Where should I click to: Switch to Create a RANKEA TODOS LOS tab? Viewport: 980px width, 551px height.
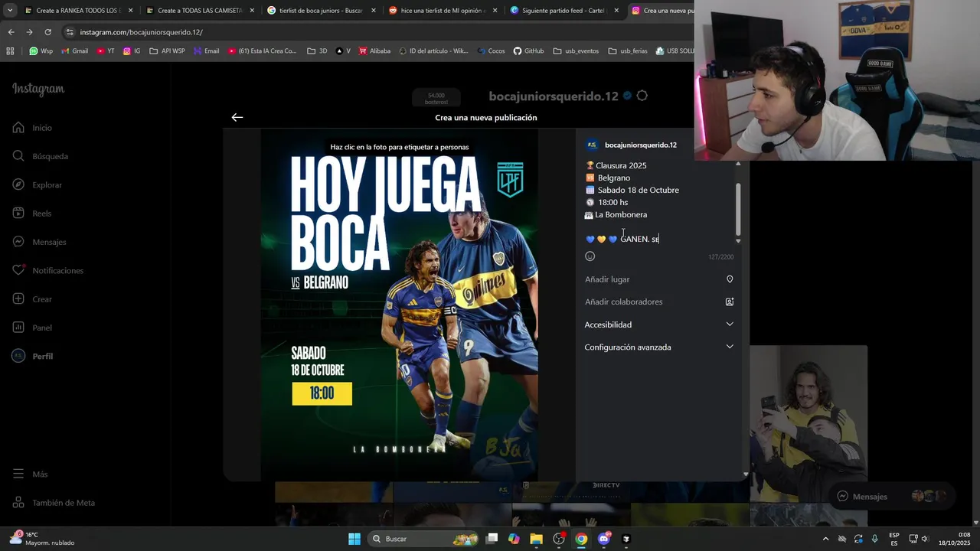(78, 11)
